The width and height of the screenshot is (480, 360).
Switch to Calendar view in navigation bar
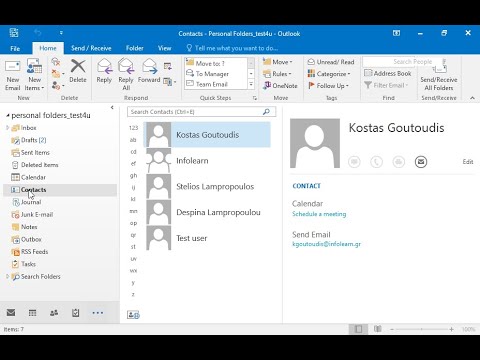click(x=32, y=313)
